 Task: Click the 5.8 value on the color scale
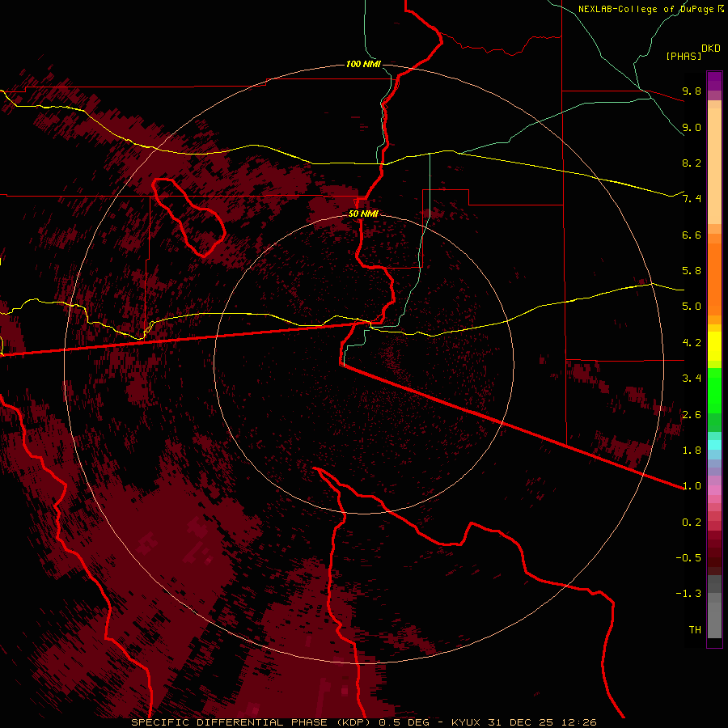[x=692, y=271]
